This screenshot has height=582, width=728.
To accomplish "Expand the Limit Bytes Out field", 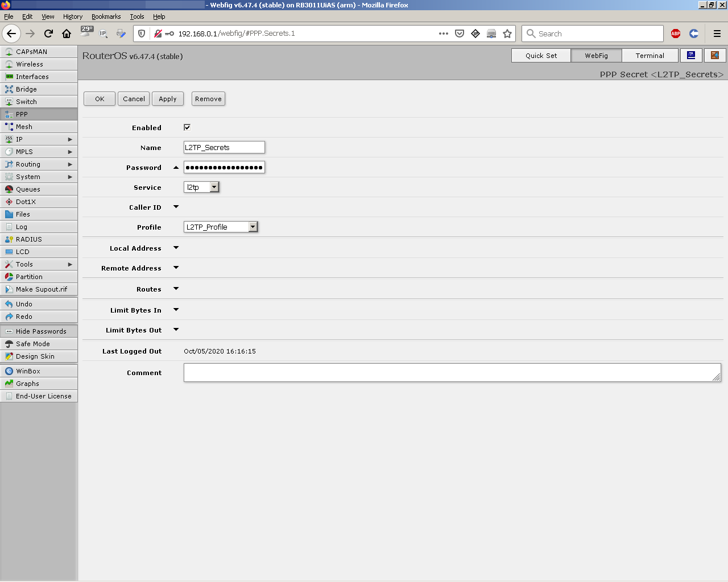I will [x=176, y=330].
